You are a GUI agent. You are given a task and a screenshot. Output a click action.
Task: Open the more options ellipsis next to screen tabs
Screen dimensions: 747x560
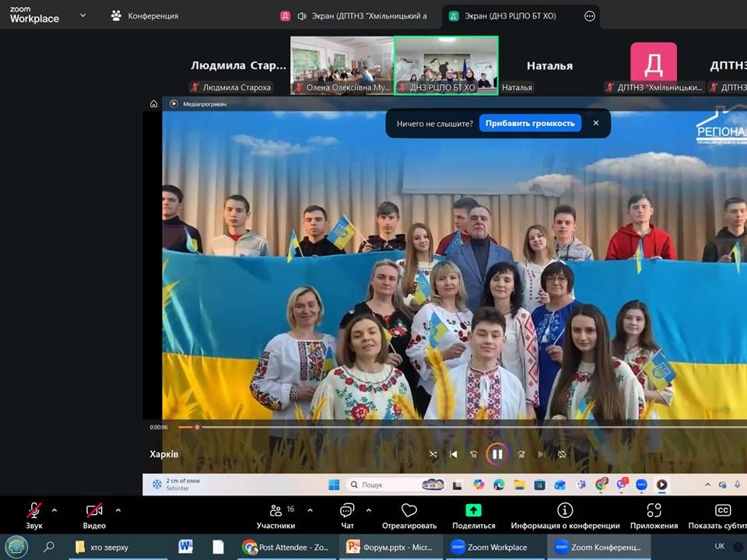(x=589, y=16)
